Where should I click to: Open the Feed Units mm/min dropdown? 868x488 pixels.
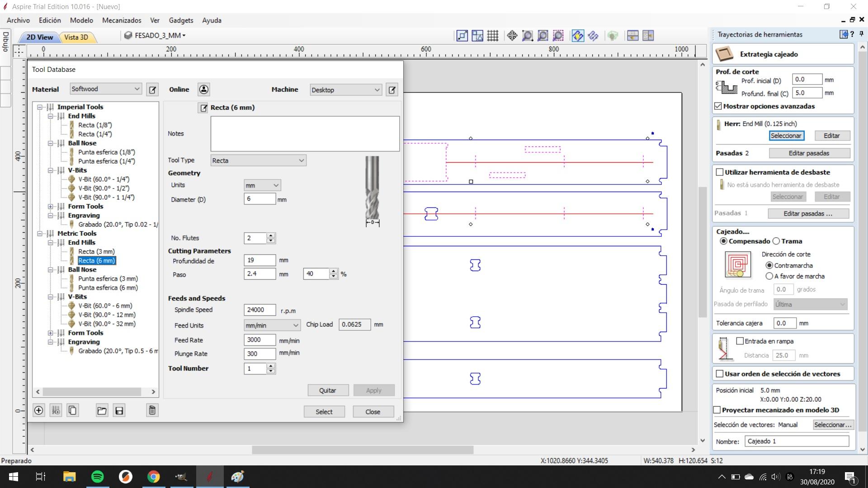[x=272, y=325]
